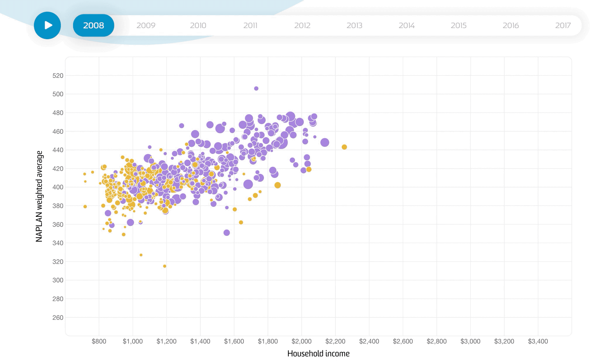Click the large purple bubble near $2,140

point(325,142)
